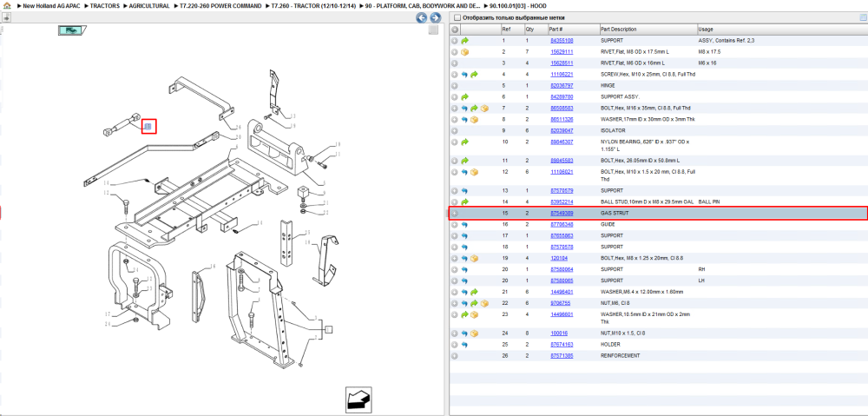The image size is (868, 416).
Task: Click the green arrow icon for SUPPORT ASSY.
Action: click(465, 97)
